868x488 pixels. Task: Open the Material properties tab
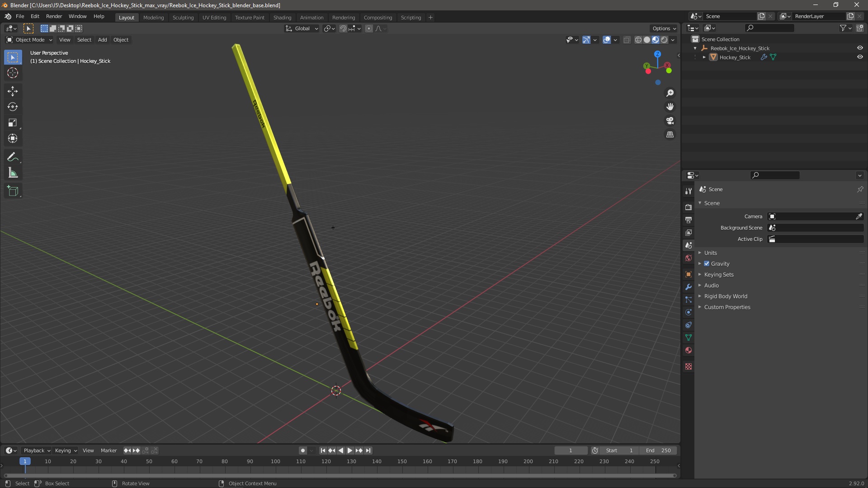tap(688, 350)
